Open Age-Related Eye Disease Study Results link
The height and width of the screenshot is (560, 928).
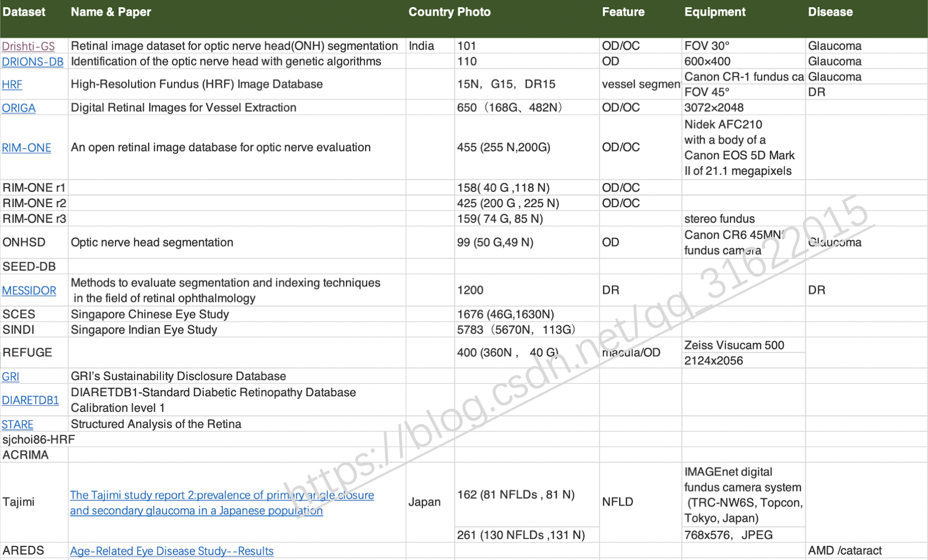pyautogui.click(x=172, y=551)
